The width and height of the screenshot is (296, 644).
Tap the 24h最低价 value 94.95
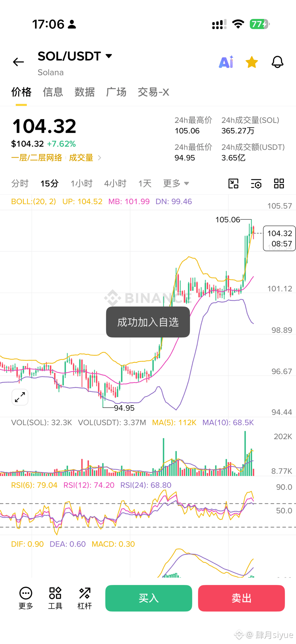point(185,158)
